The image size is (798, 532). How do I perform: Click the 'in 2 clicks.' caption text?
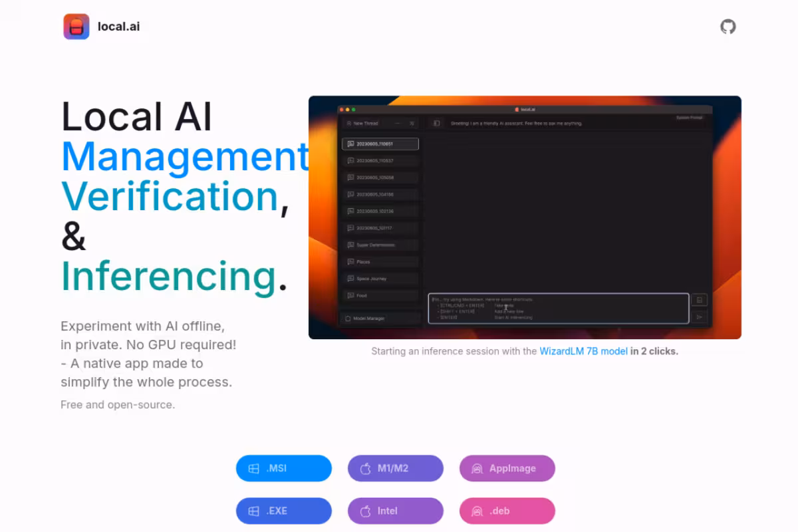[x=654, y=351]
